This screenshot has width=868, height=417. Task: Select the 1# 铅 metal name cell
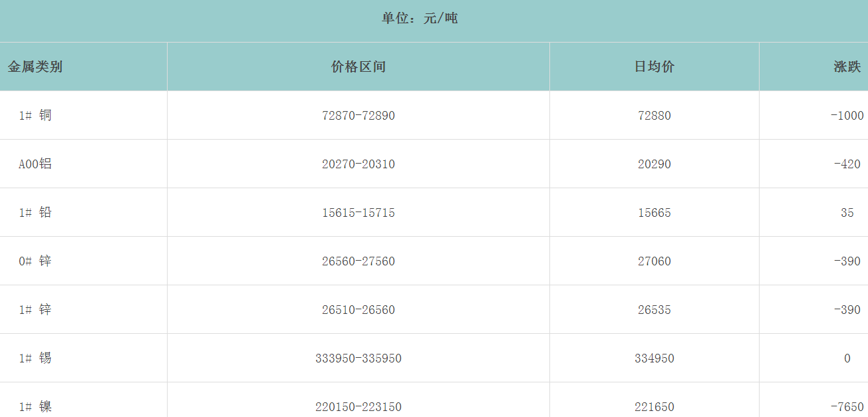pos(35,213)
